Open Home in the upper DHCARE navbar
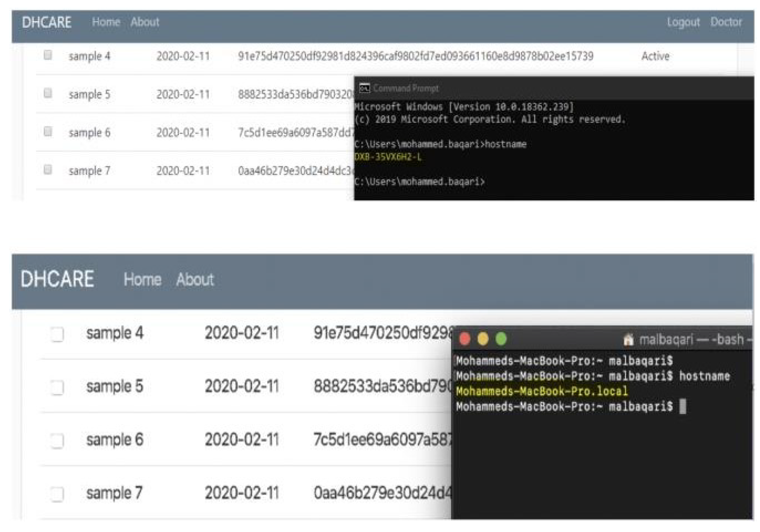The image size is (760, 532). pyautogui.click(x=106, y=22)
